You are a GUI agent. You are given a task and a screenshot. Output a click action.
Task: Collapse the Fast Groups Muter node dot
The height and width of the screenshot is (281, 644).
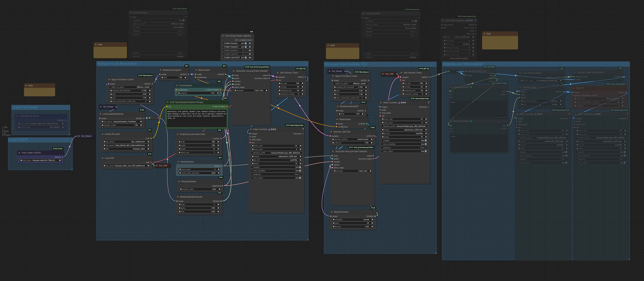[x=223, y=36]
